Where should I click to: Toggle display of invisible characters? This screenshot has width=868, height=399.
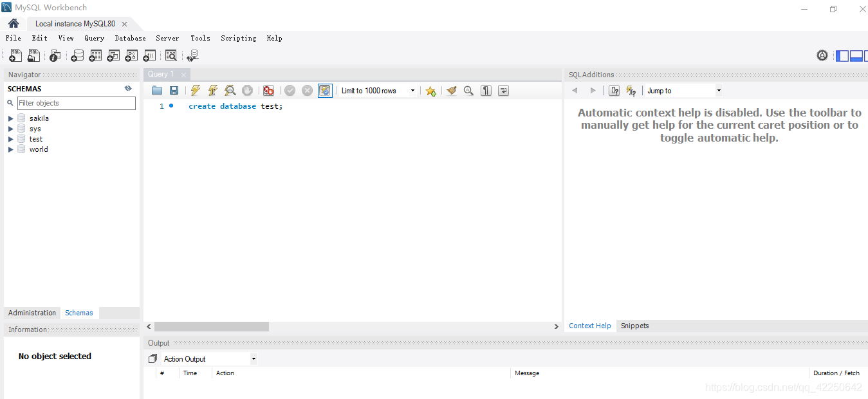coord(486,90)
